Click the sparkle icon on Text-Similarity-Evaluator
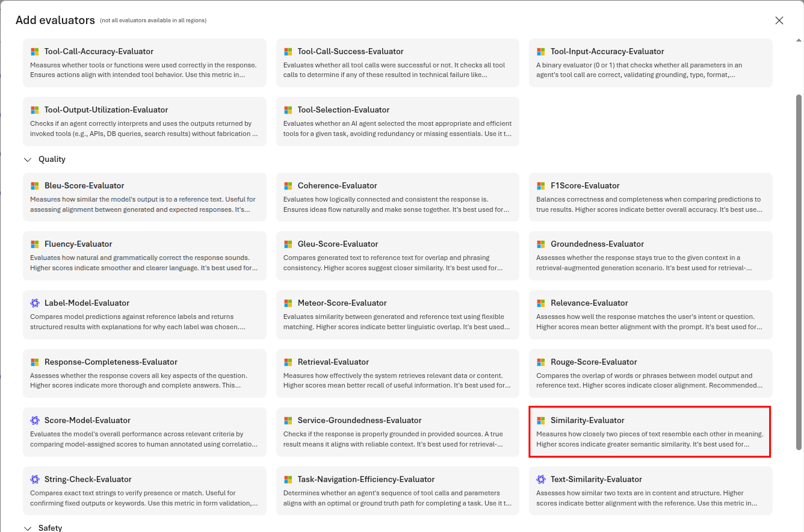Screen dimensions: 804x532 (539, 479)
